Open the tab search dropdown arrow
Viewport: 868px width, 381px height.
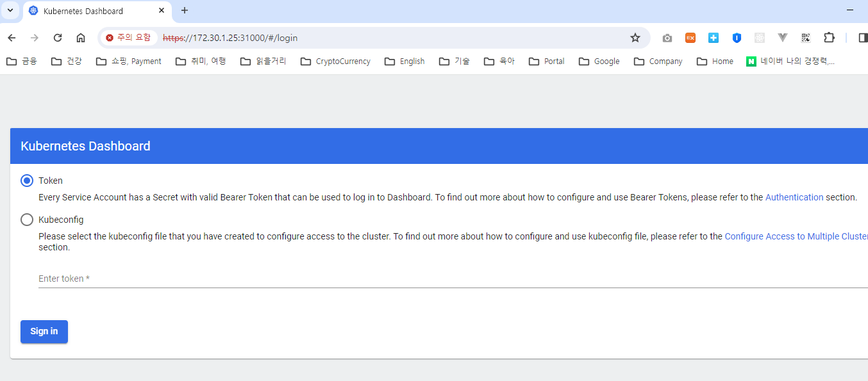click(x=10, y=11)
